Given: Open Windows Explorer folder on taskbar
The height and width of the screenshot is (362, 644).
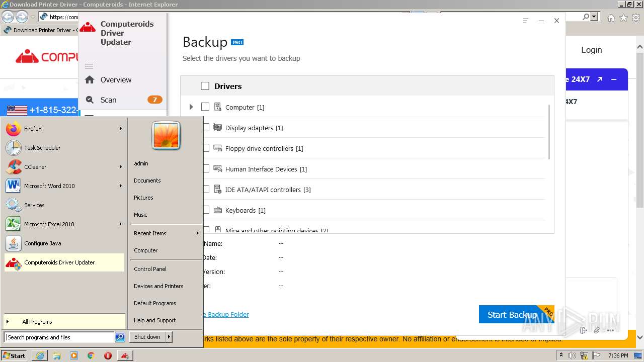Looking at the screenshot, I should pyautogui.click(x=57, y=355).
